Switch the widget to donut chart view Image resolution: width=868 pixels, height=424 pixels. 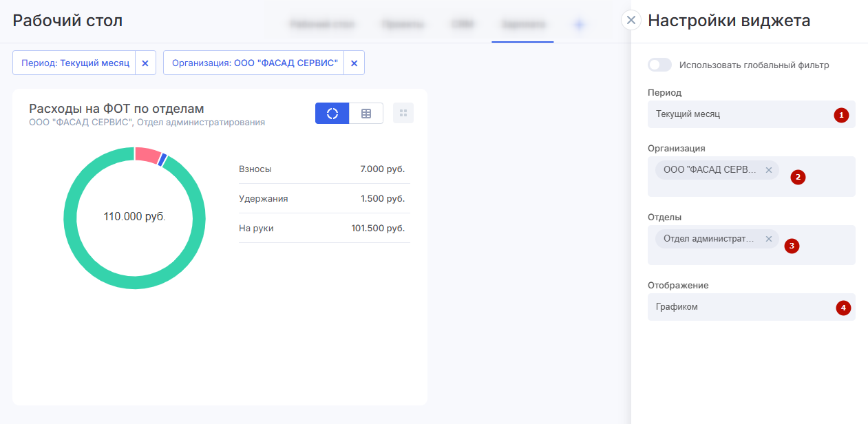coord(332,114)
